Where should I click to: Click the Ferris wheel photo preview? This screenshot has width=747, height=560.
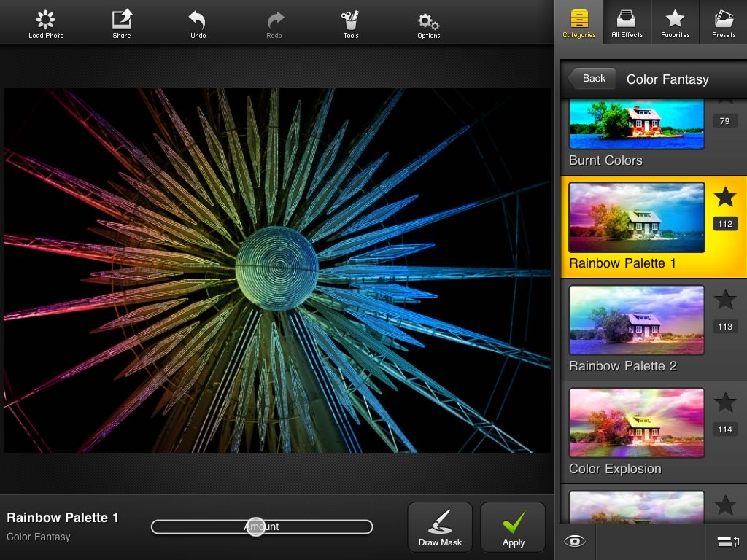[276, 270]
